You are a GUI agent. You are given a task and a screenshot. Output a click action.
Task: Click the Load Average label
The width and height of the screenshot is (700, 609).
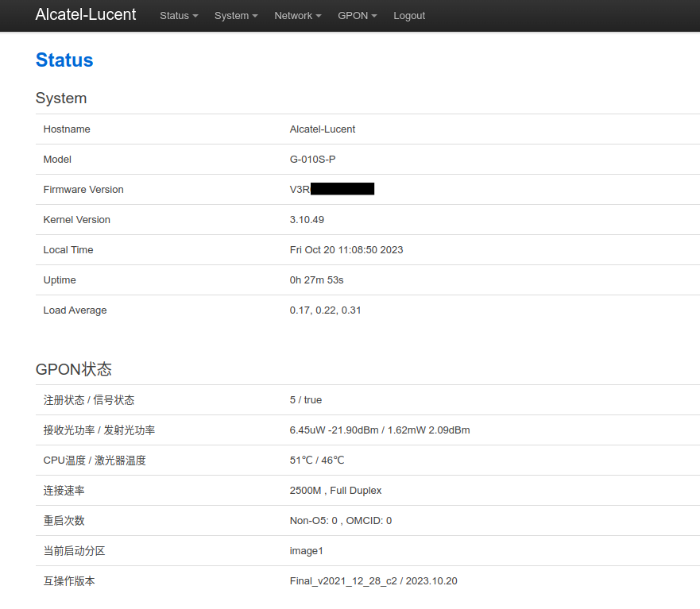[x=75, y=310]
